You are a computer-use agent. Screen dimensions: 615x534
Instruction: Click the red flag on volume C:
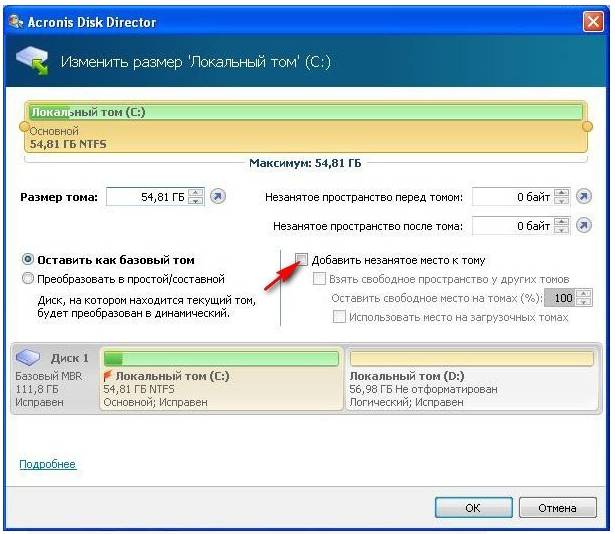(x=107, y=376)
